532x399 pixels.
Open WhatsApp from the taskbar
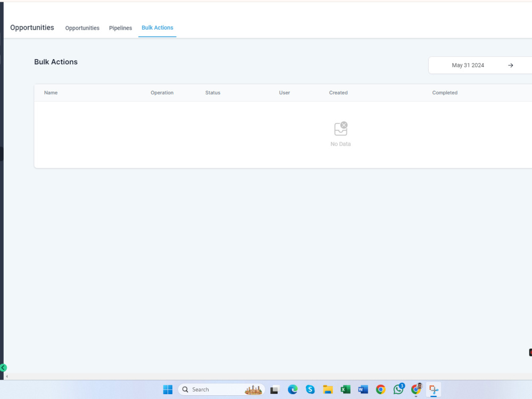[398, 389]
